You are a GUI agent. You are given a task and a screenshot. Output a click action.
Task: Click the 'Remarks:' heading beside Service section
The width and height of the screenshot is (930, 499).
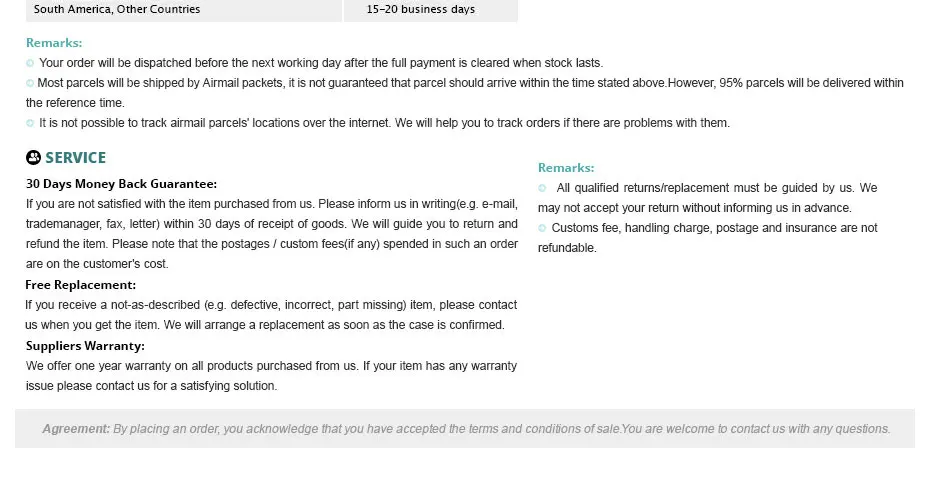566,168
